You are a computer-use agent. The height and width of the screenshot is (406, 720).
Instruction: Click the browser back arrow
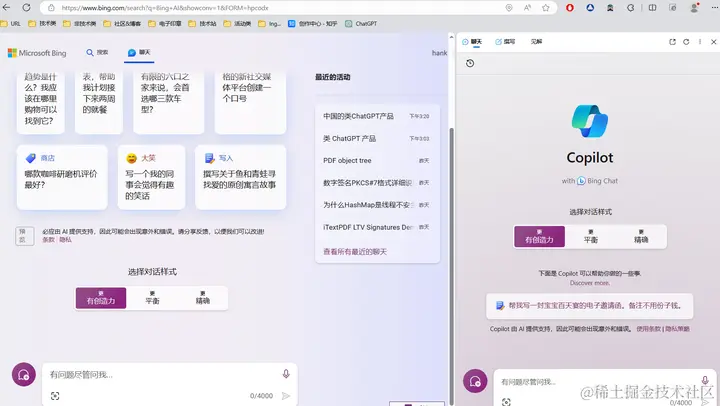coord(6,7)
